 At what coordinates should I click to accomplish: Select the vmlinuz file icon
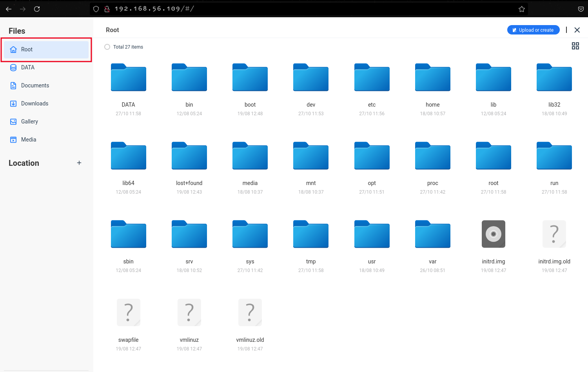189,312
